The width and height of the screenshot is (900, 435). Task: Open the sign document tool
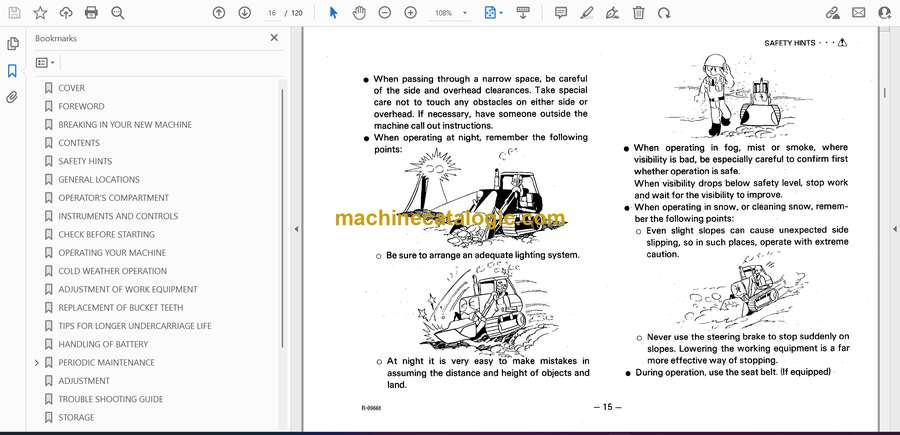point(613,13)
